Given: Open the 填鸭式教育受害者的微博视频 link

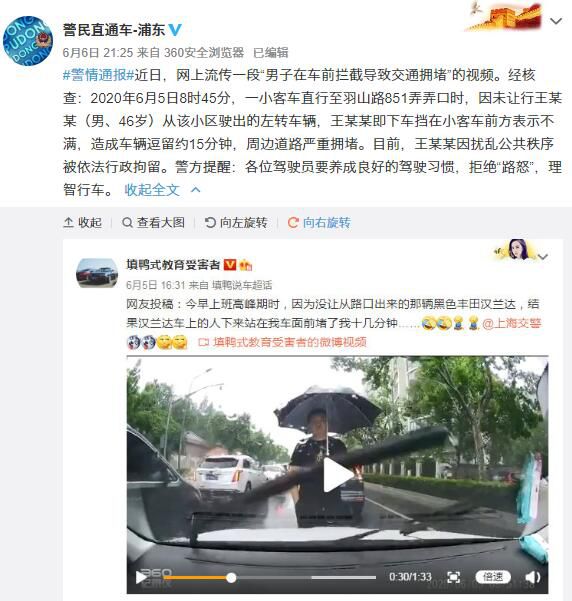Looking at the screenshot, I should 282,342.
